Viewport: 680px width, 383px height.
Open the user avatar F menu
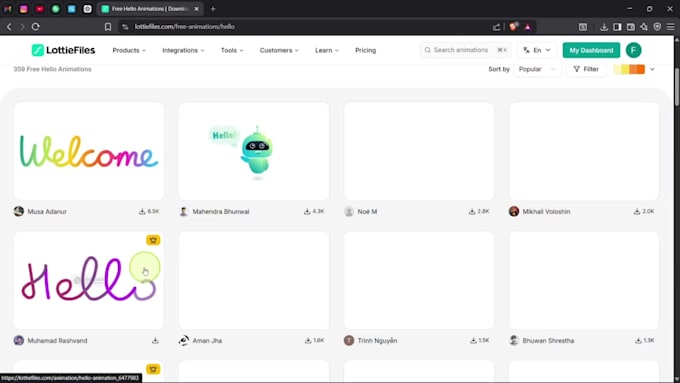click(x=634, y=50)
